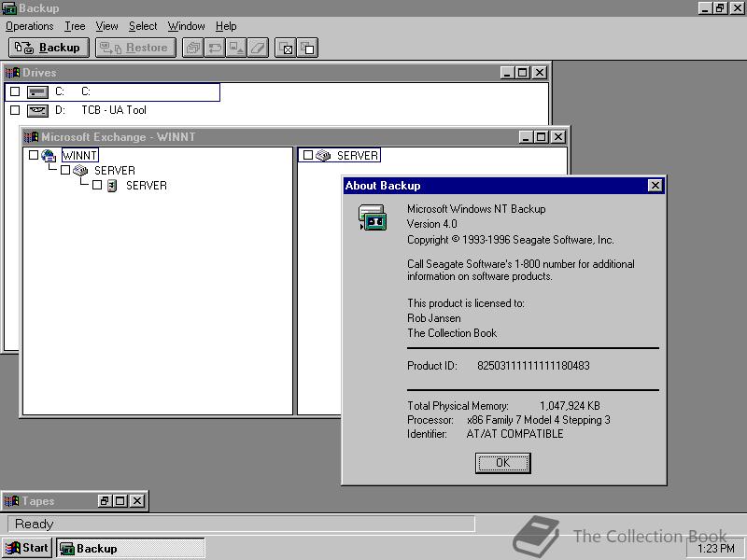Click the WINNT globe organization icon
This screenshot has height=560, width=747.
pos(49,156)
